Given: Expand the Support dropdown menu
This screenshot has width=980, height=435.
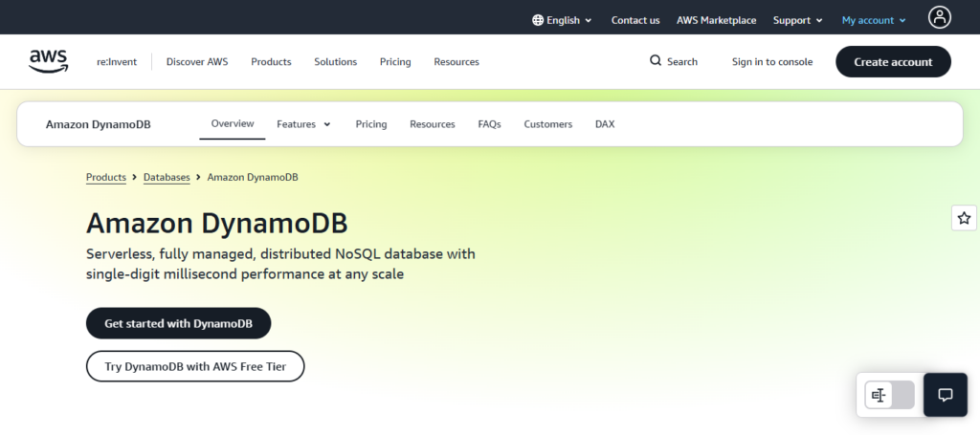Looking at the screenshot, I should coord(797,20).
